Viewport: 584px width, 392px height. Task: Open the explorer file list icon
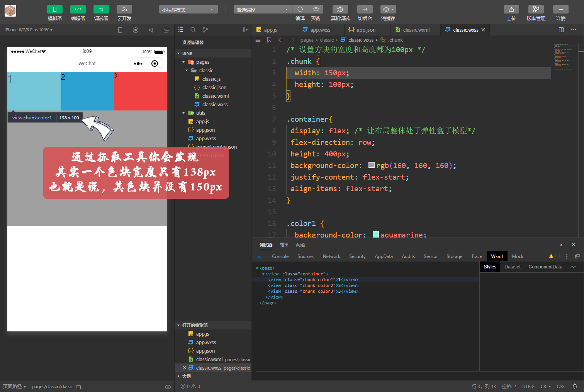181,30
